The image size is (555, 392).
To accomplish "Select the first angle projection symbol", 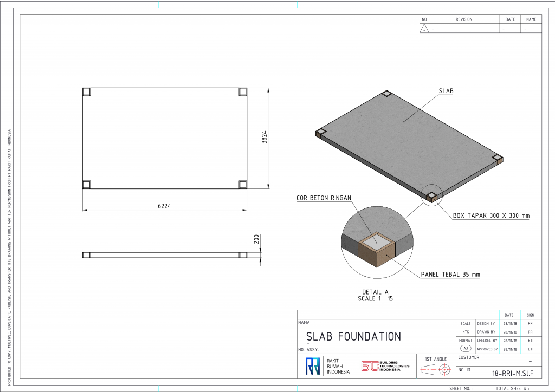I will tap(436, 370).
